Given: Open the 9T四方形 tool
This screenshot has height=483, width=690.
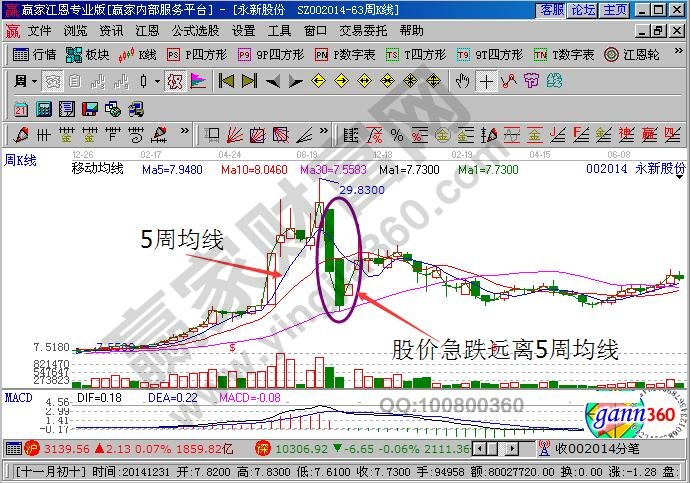Looking at the screenshot, I should tap(489, 55).
